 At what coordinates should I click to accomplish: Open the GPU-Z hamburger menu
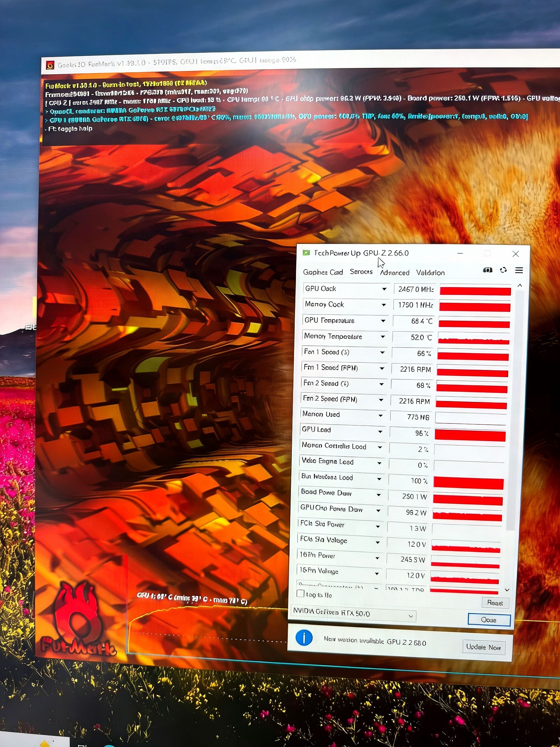[x=519, y=270]
